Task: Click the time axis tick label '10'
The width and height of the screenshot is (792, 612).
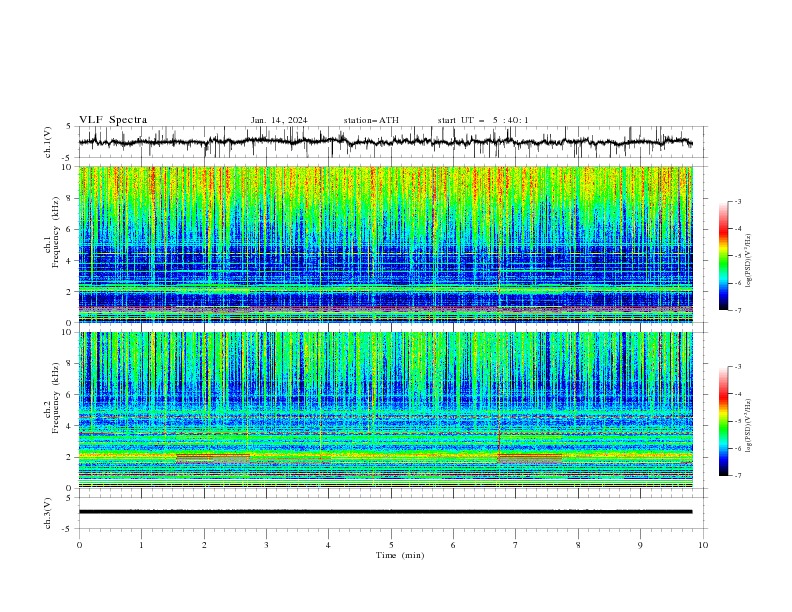Action: (x=703, y=545)
